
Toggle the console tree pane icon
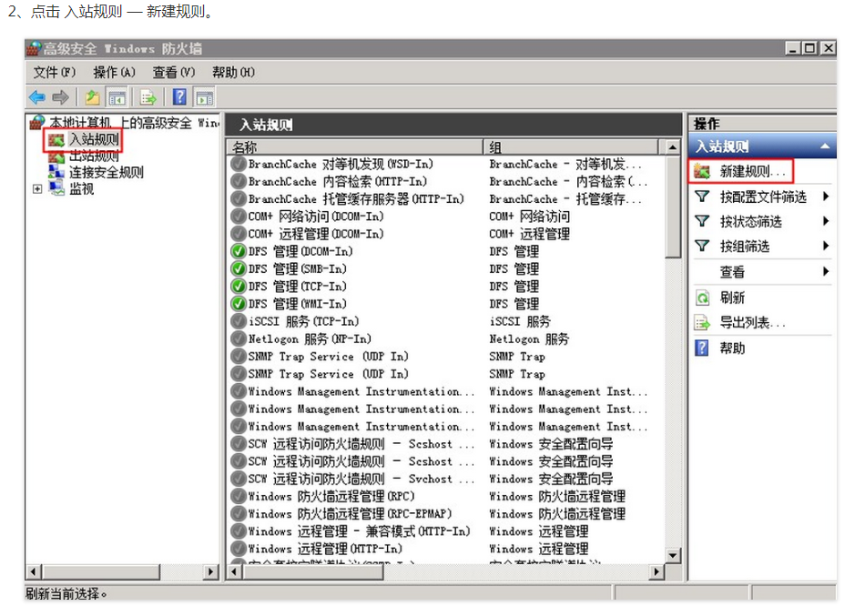[x=117, y=97]
